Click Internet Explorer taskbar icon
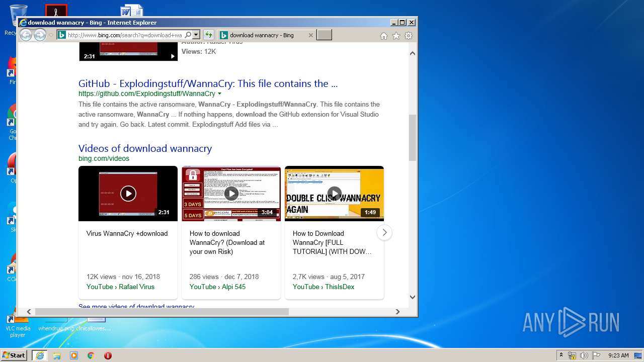Viewport: 644px width, 362px height. click(x=39, y=355)
